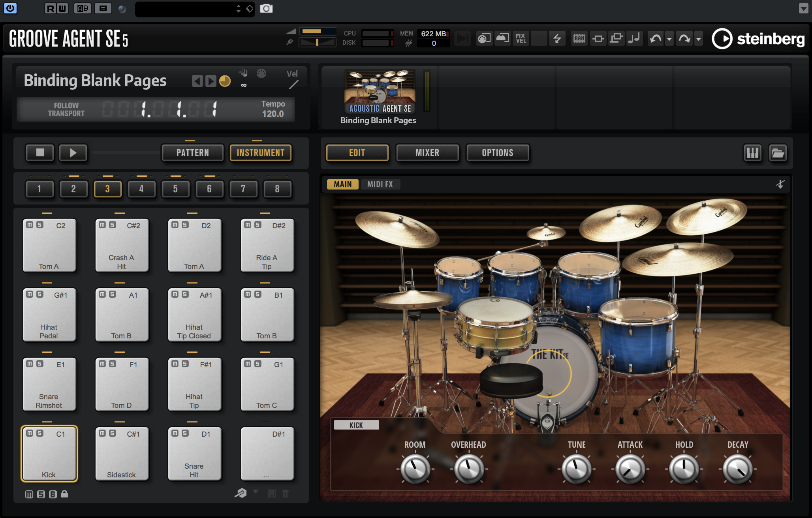Click the global mute reset icon below pads
This screenshot has width=812, height=518.
pyautogui.click(x=29, y=494)
